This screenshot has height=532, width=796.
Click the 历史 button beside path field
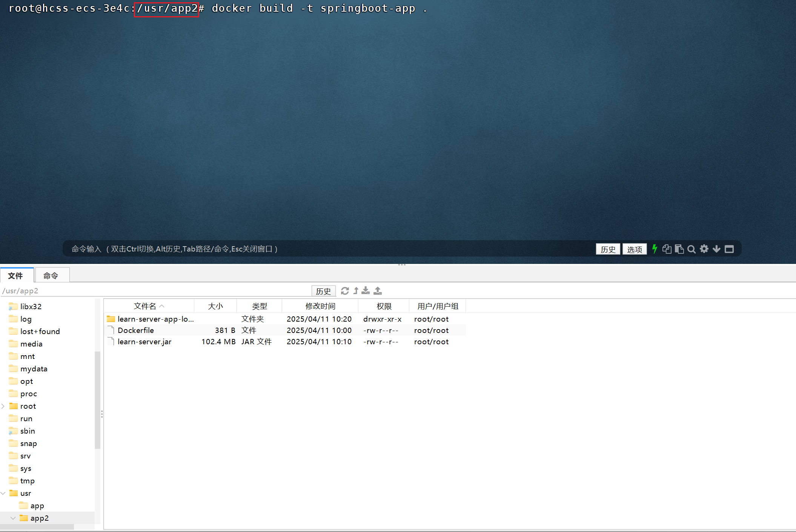pyautogui.click(x=323, y=291)
